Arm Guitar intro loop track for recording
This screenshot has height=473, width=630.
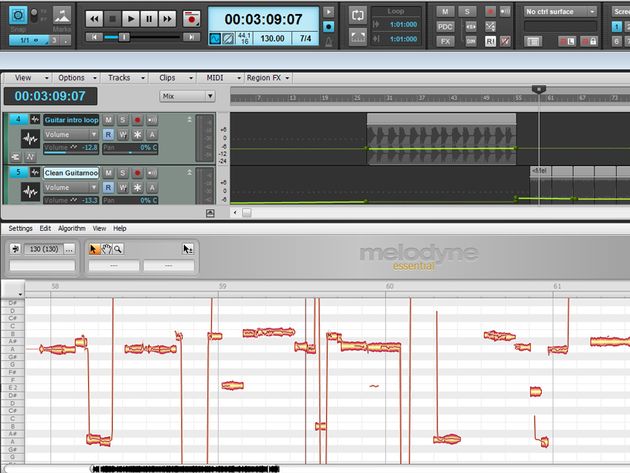137,120
